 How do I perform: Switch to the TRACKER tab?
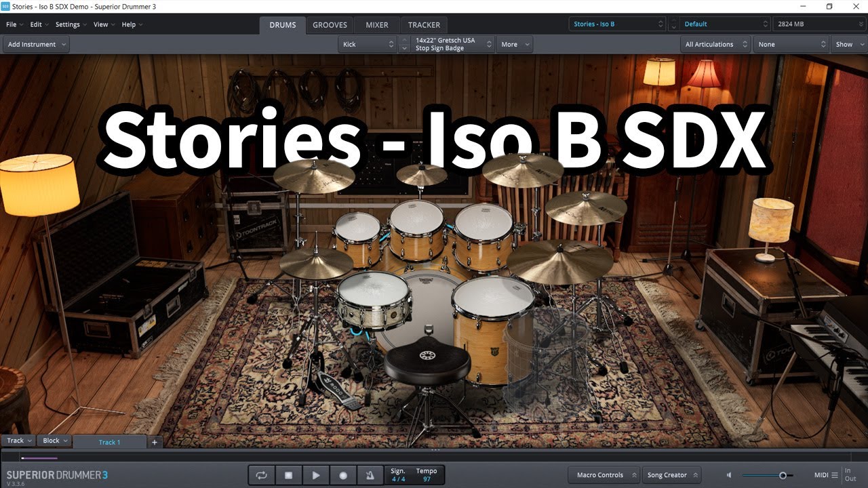[x=424, y=25]
